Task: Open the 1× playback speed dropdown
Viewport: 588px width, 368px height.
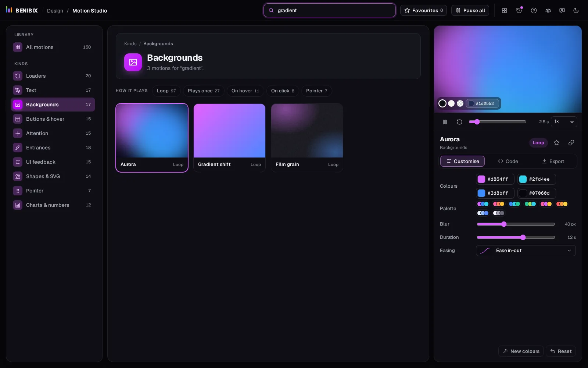Action: pos(564,122)
